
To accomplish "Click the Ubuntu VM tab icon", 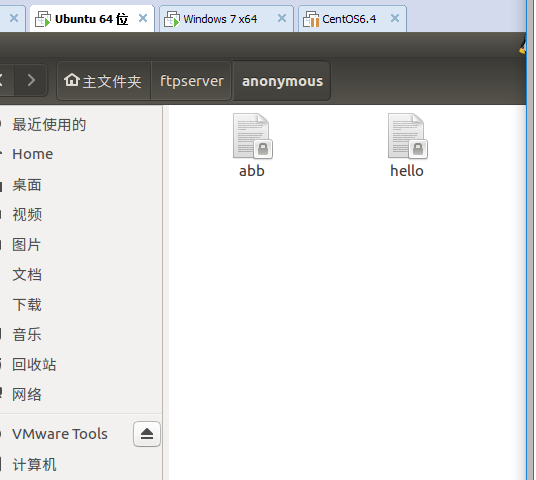I will [43, 19].
